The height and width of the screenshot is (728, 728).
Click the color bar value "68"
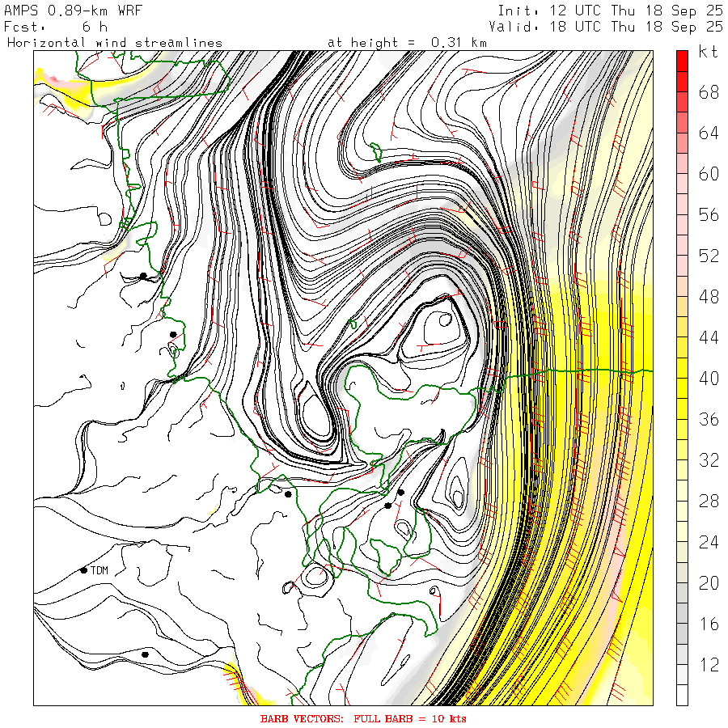709,92
